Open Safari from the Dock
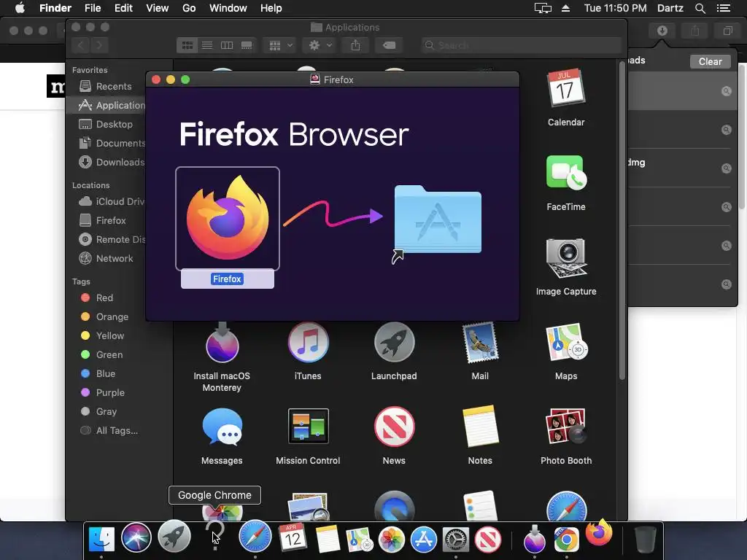Viewport: 747px width, 560px height. pyautogui.click(x=255, y=537)
